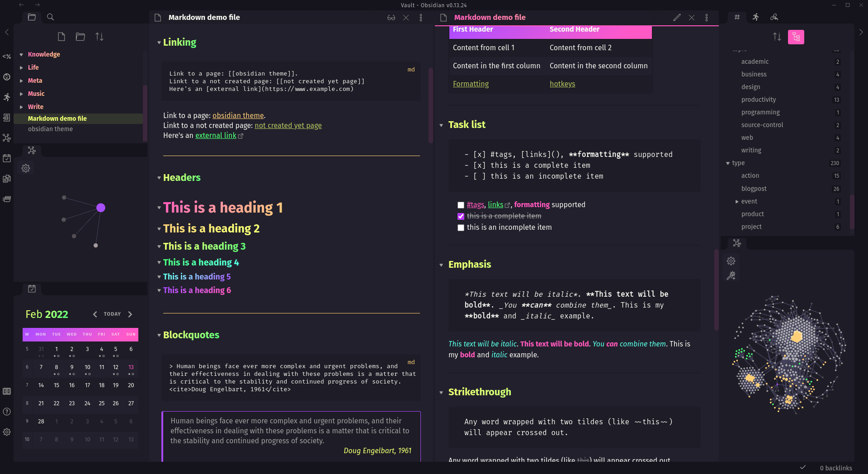Switch to running-person tab in right sidebar

(x=756, y=17)
